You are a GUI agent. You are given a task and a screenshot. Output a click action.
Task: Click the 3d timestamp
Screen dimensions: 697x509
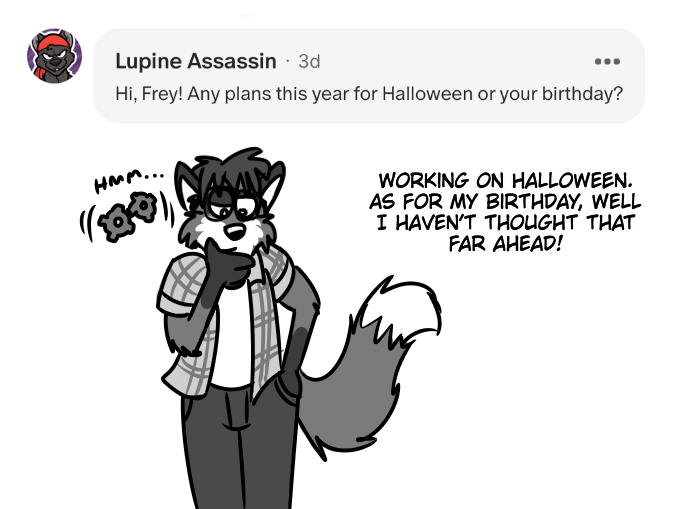pyautogui.click(x=309, y=61)
